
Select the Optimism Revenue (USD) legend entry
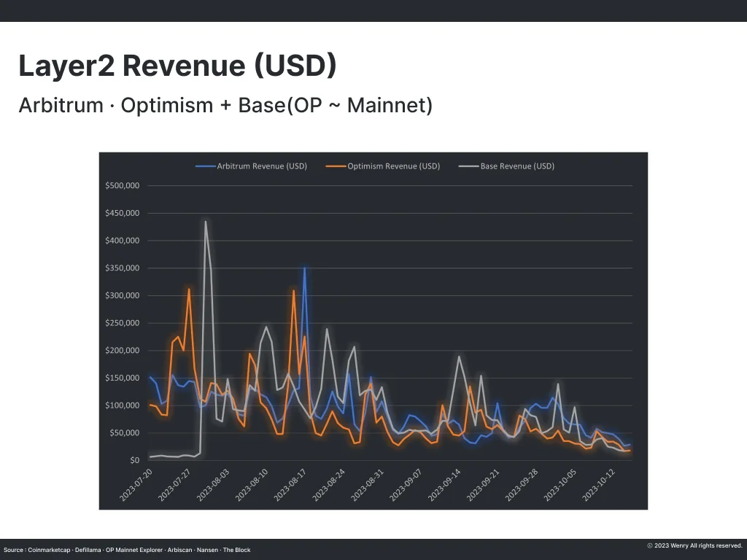pyautogui.click(x=383, y=166)
